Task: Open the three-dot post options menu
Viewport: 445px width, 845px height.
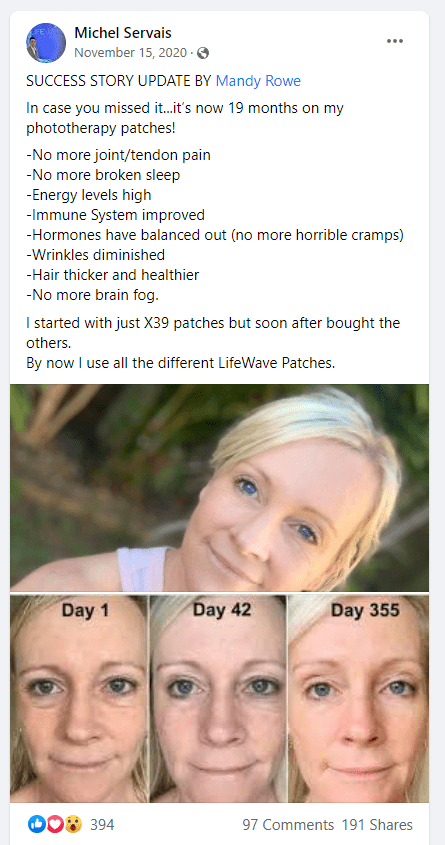Action: click(x=395, y=41)
